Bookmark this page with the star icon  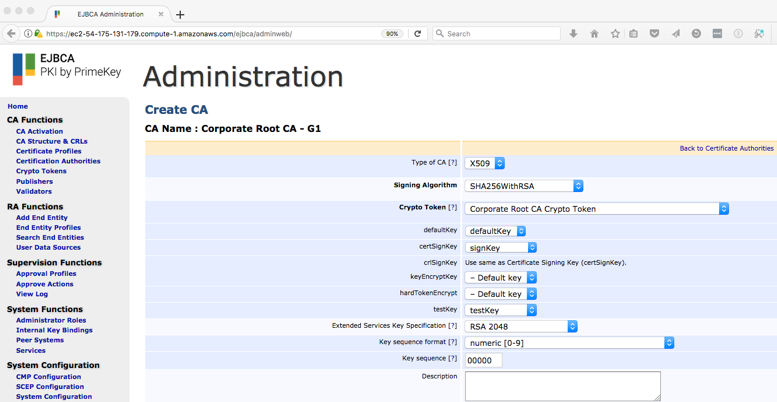[614, 33]
